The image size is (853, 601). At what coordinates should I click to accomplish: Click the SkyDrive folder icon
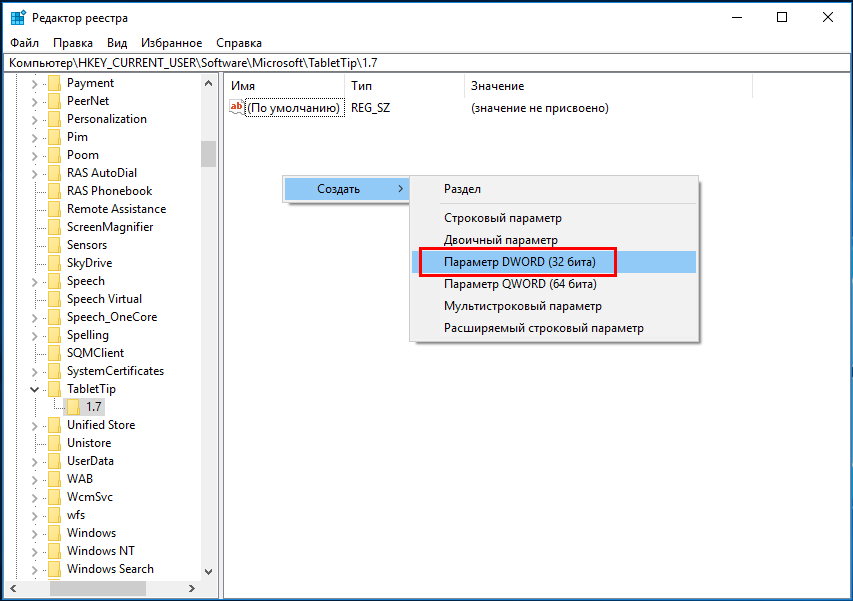[54, 263]
